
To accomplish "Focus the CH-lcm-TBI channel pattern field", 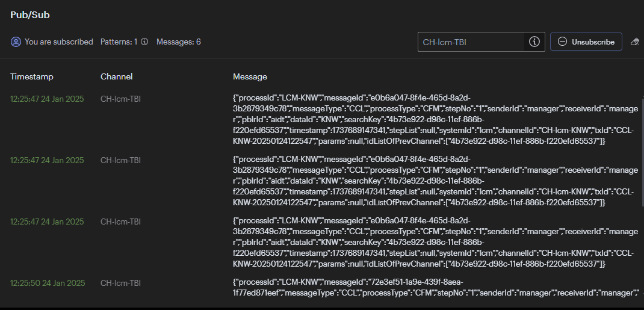I will (x=471, y=42).
